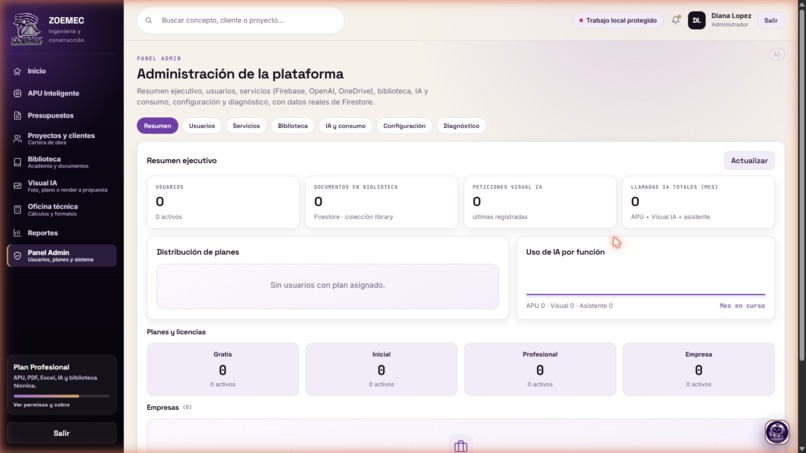Click the Proyectos y clientes icon
This screenshot has height=453, width=806.
17,139
